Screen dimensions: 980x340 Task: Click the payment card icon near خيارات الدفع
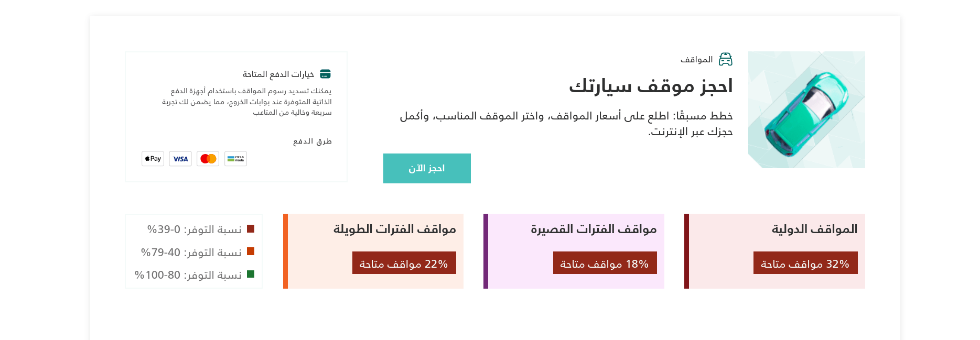coord(325,74)
